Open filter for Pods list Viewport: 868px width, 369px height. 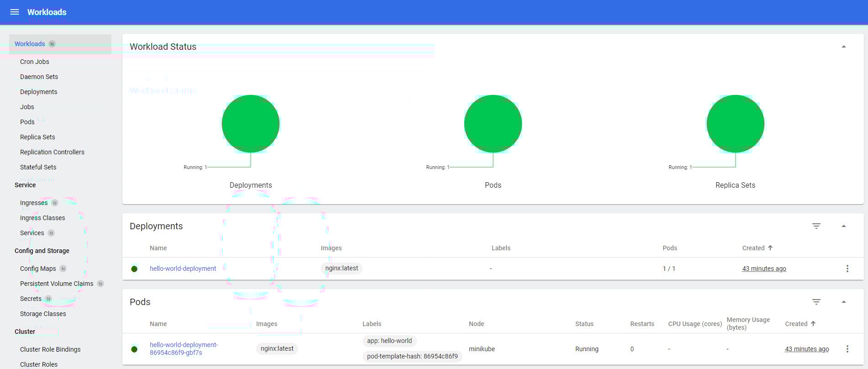point(816,302)
